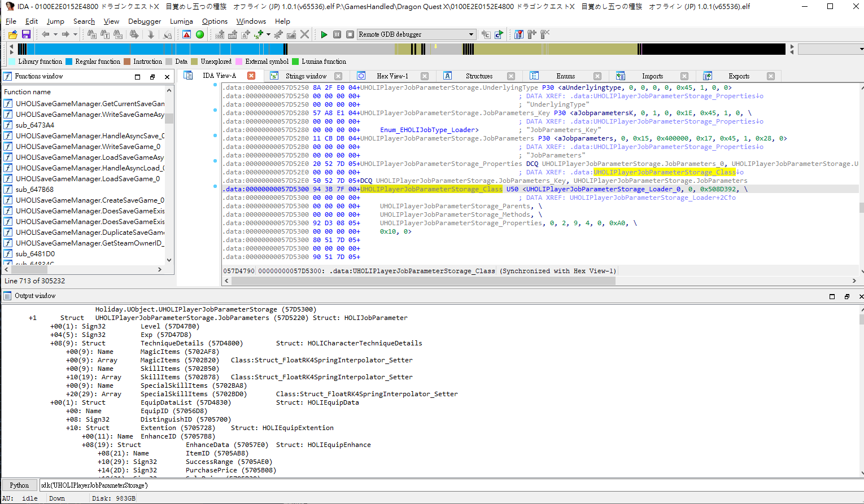Click the green circle toolbar icon
The image size is (864, 504).
point(200,34)
